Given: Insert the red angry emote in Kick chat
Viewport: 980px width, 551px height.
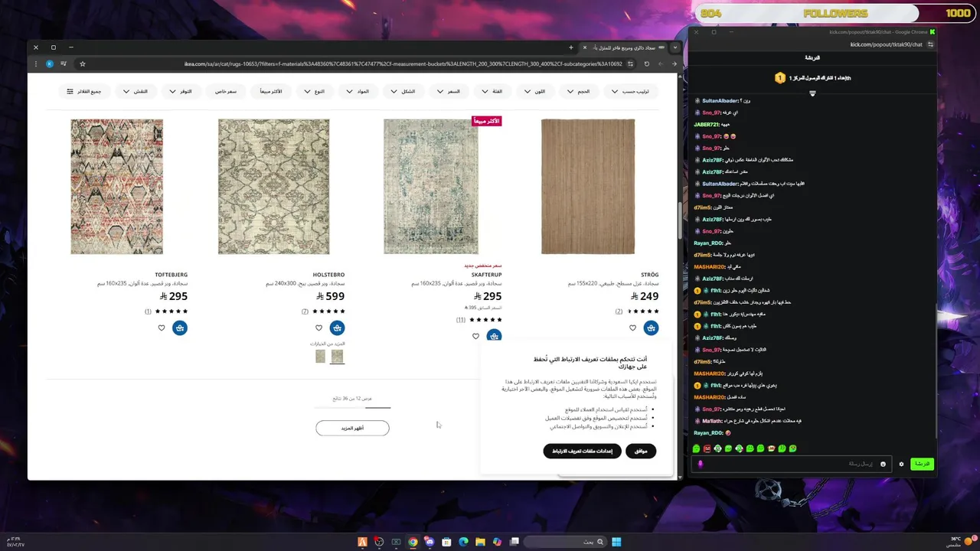Looking at the screenshot, I should click(707, 448).
